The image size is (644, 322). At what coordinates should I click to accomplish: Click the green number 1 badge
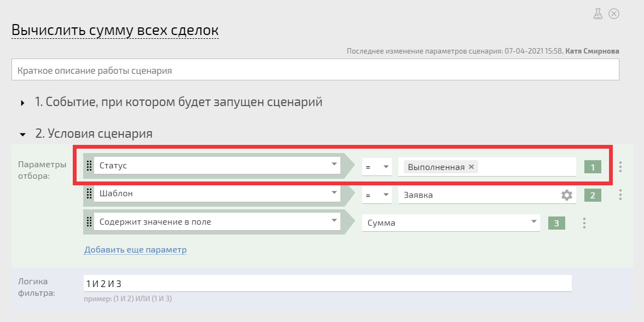(x=593, y=167)
